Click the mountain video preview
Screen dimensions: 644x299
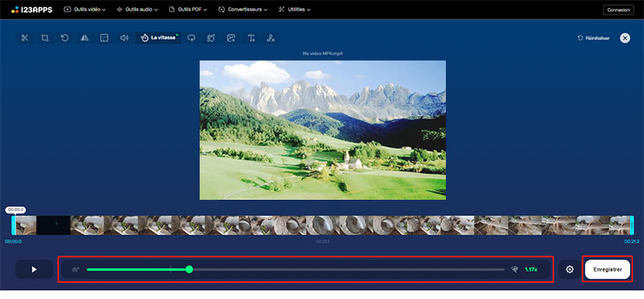323,130
